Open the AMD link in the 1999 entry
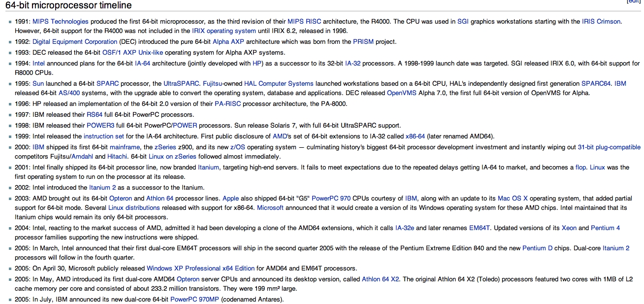Screen dimensions: 644x304 pyautogui.click(x=280, y=136)
